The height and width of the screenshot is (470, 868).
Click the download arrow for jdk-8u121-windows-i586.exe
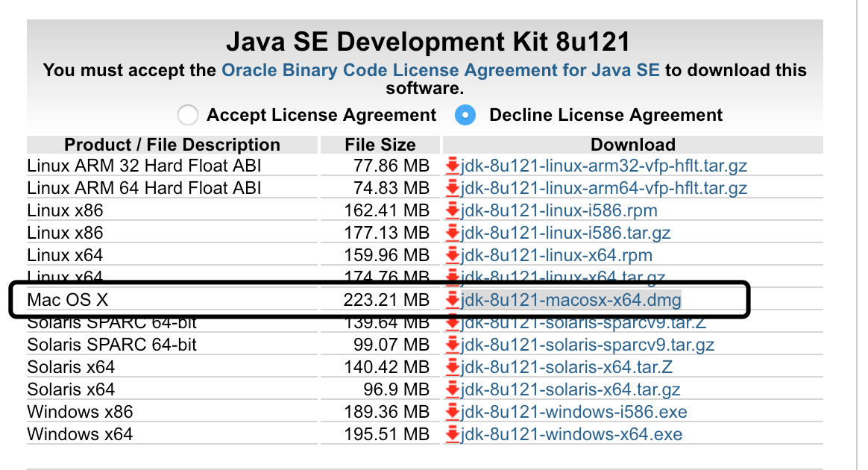[x=452, y=412]
